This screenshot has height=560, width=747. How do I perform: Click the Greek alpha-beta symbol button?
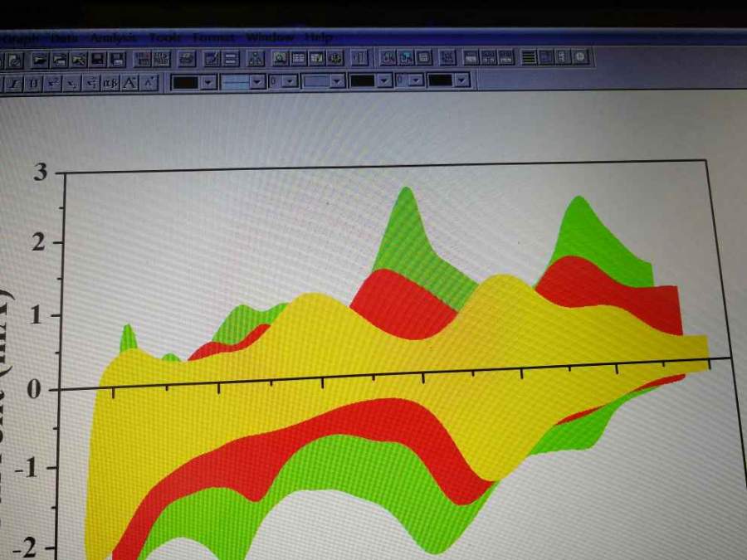[110, 83]
